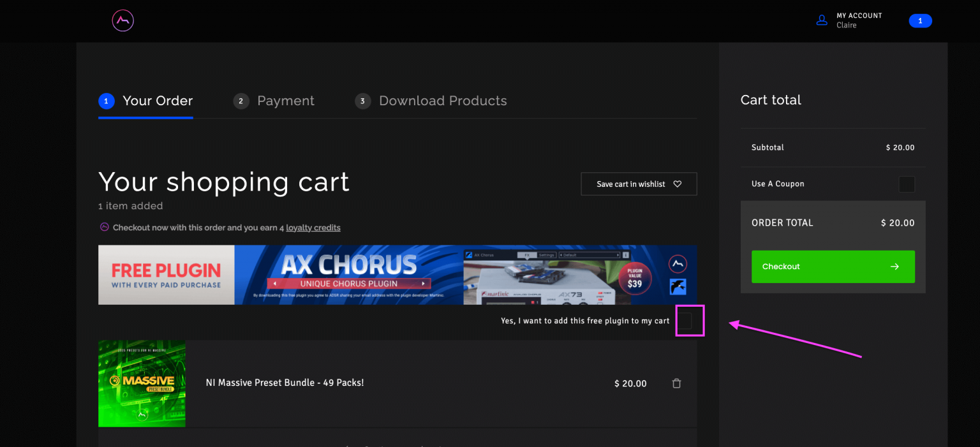Click Save cart in wishlist button

[x=639, y=184]
